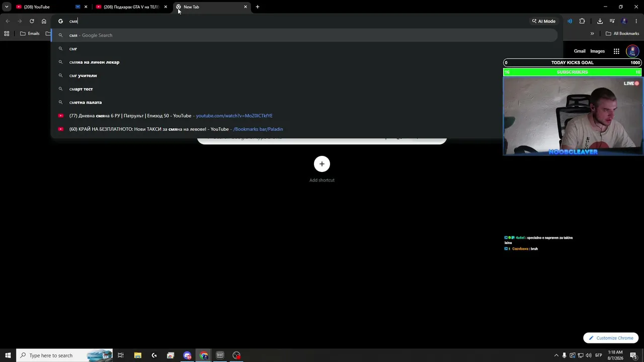Switch to Google Chrome in the taskbar
The height and width of the screenshot is (362, 644).
click(204, 355)
